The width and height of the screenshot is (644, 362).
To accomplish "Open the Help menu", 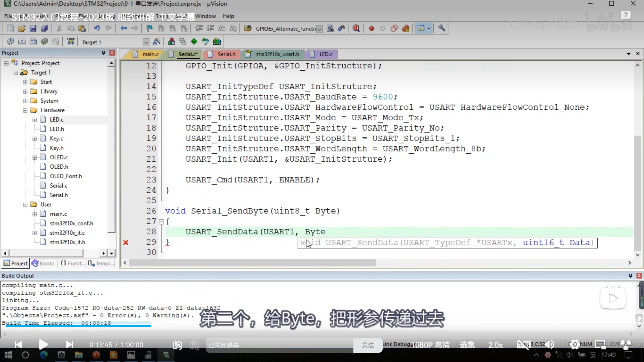I will pos(228,16).
